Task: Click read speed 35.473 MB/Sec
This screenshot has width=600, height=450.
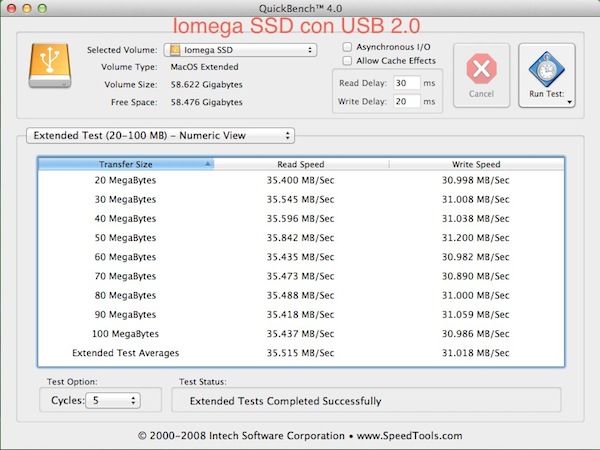Action: click(300, 276)
